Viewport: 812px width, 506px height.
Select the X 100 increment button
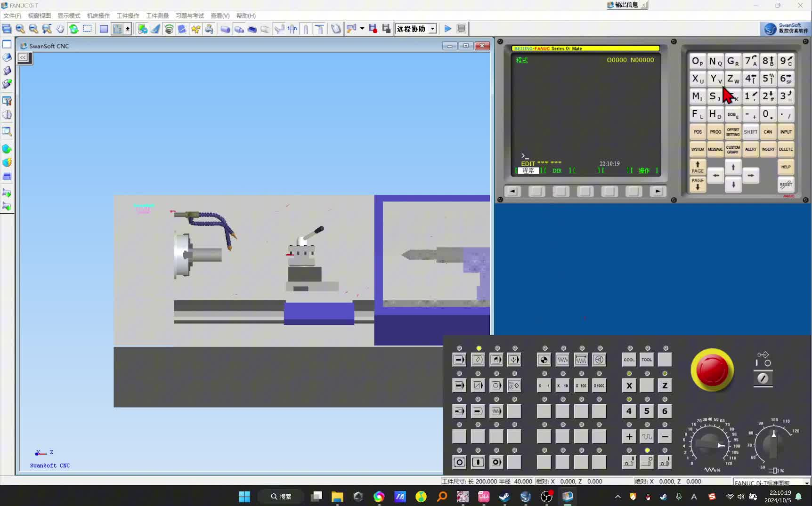581,386
